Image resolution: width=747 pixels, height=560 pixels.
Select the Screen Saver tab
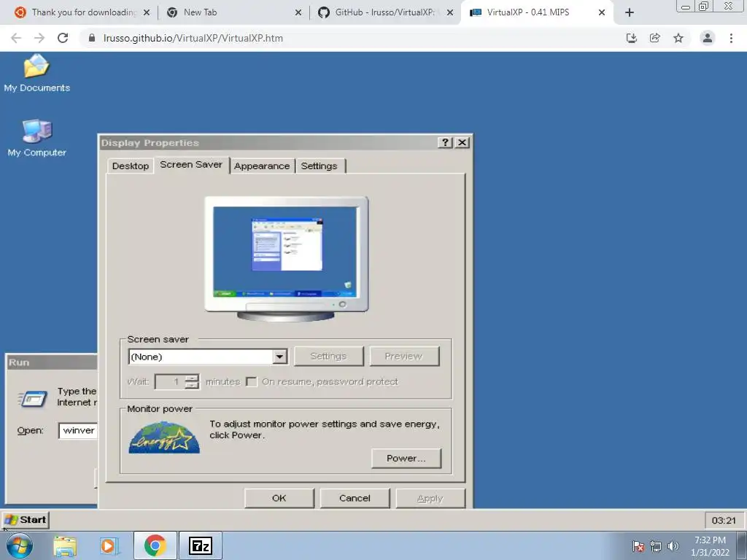click(191, 165)
